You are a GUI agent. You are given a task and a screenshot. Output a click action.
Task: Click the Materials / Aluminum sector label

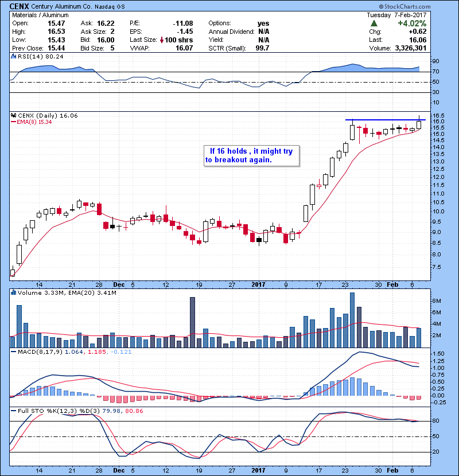point(40,15)
